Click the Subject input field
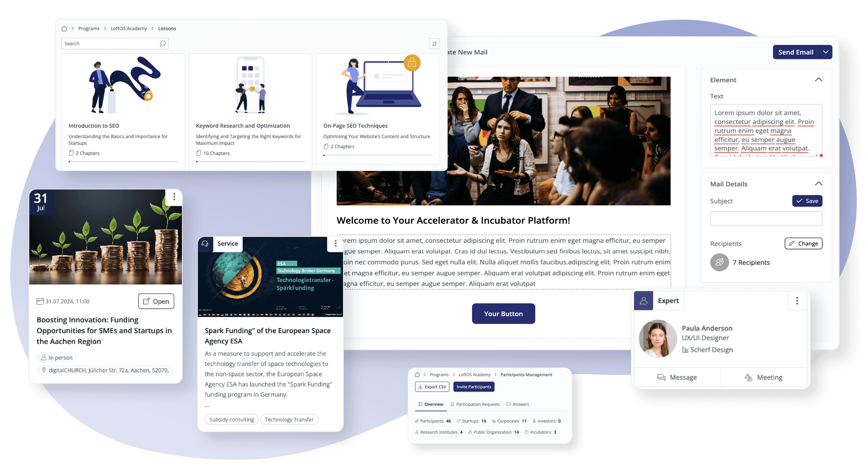The height and width of the screenshot is (470, 868). 766,218
